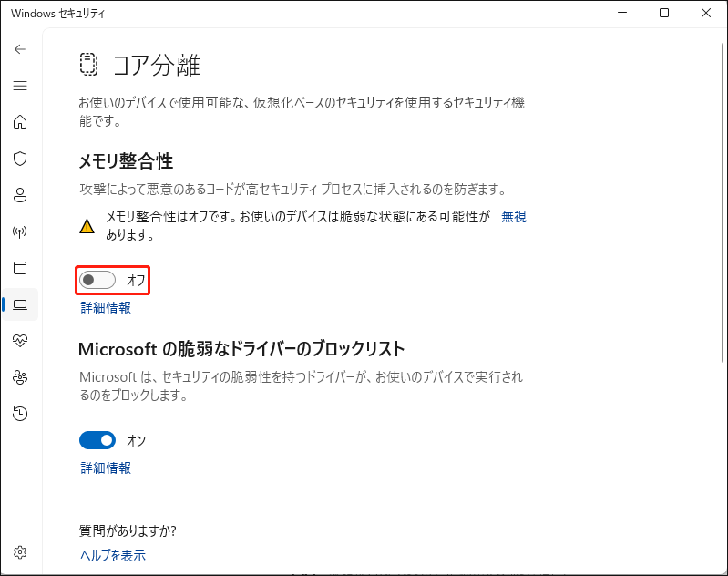Screen dimensions: 728x576
Task: Click the 質問がありますか? text
Action: [128, 531]
